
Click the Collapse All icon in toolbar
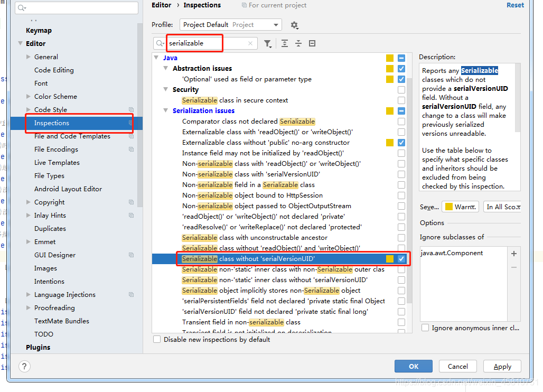pyautogui.click(x=298, y=43)
